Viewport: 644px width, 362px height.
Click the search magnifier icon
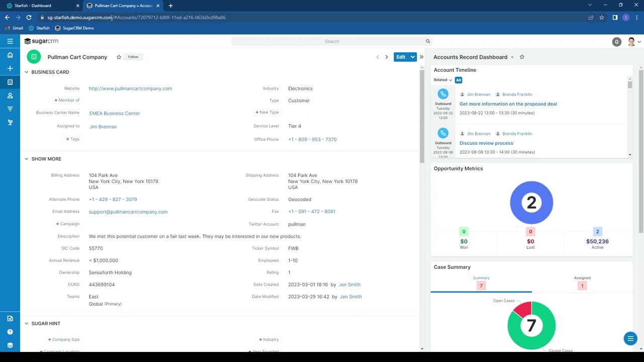(x=428, y=41)
